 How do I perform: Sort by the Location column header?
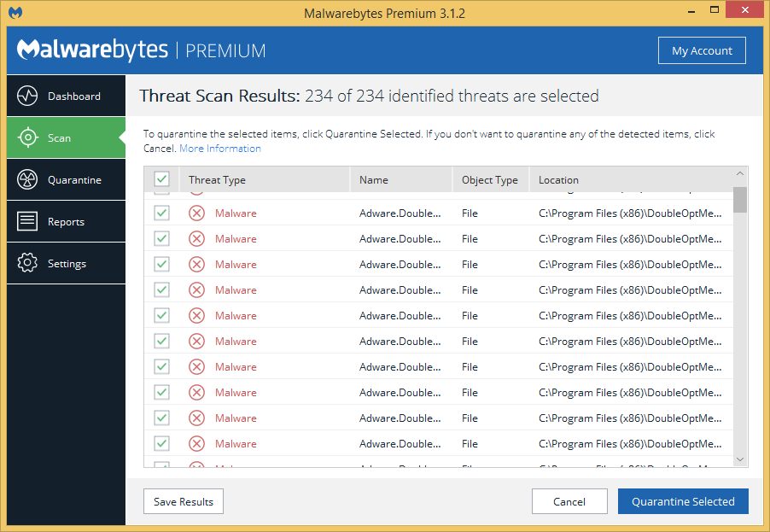pyautogui.click(x=631, y=180)
